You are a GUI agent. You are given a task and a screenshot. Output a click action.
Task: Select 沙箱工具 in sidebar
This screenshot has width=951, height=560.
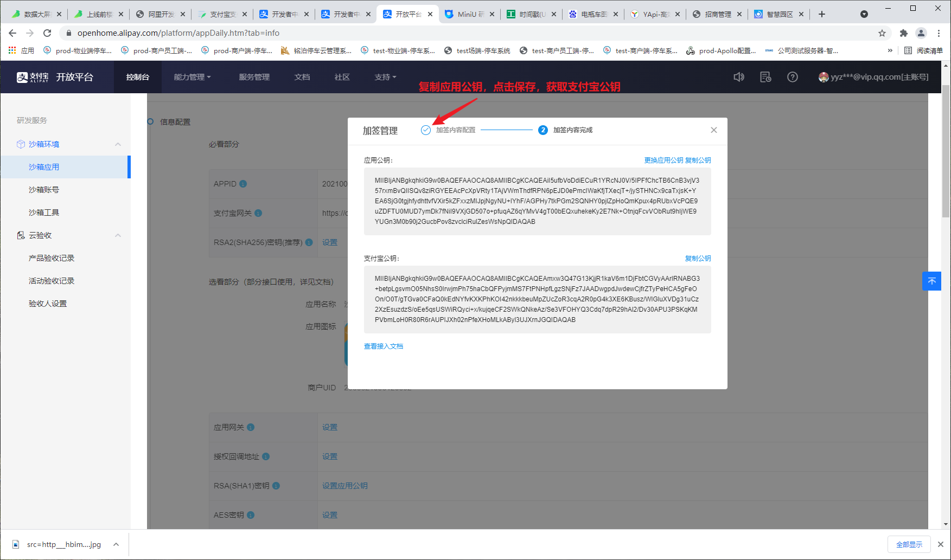(44, 213)
